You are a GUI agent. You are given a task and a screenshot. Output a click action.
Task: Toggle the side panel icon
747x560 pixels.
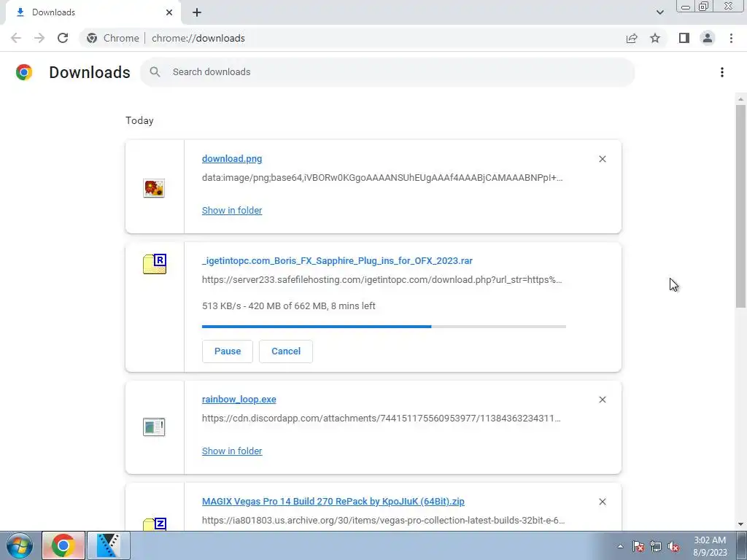click(x=684, y=38)
